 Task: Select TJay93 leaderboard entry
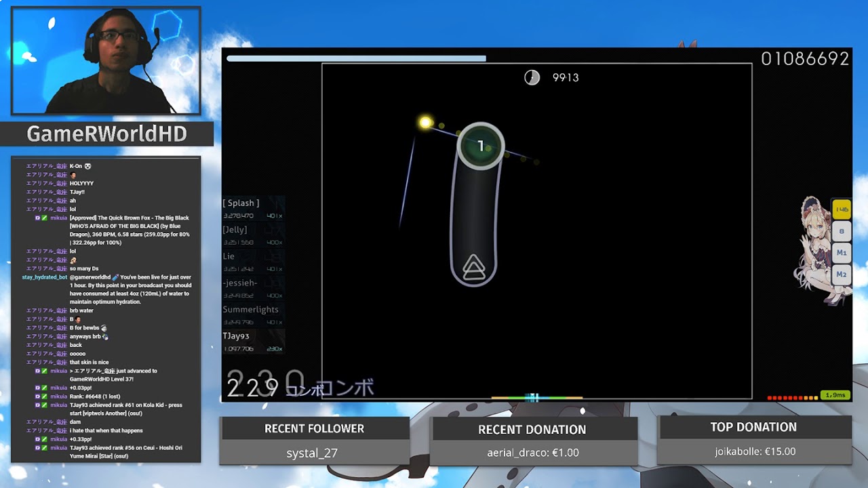tap(253, 342)
